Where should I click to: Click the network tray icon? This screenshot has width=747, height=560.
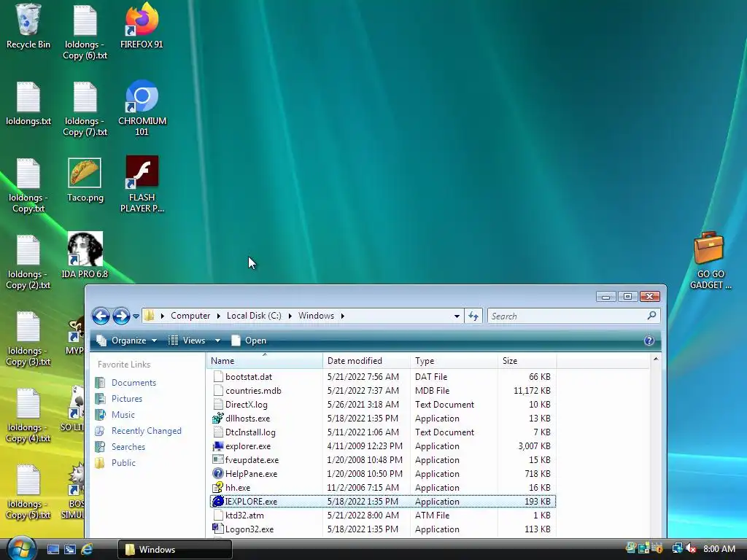pos(677,548)
